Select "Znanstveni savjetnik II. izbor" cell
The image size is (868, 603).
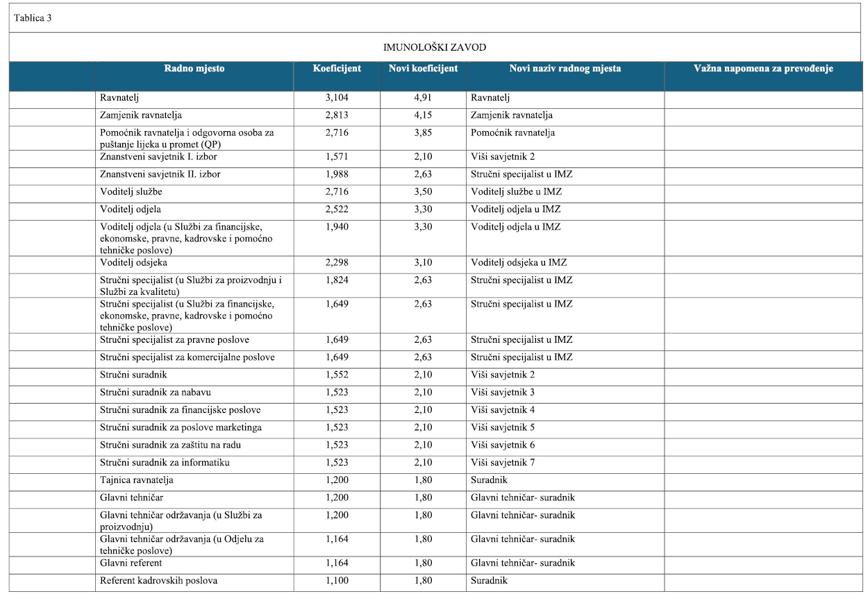coord(160,175)
